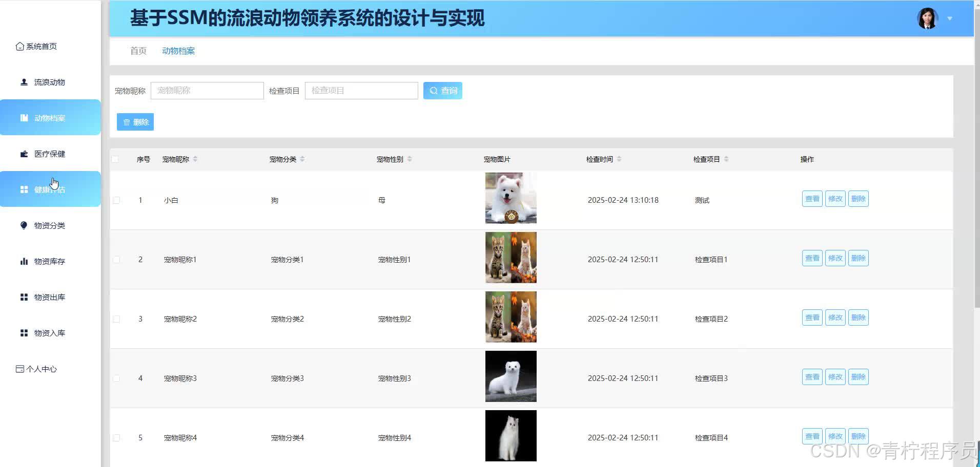Click inside the 宠物昵称 search field

coord(207,90)
